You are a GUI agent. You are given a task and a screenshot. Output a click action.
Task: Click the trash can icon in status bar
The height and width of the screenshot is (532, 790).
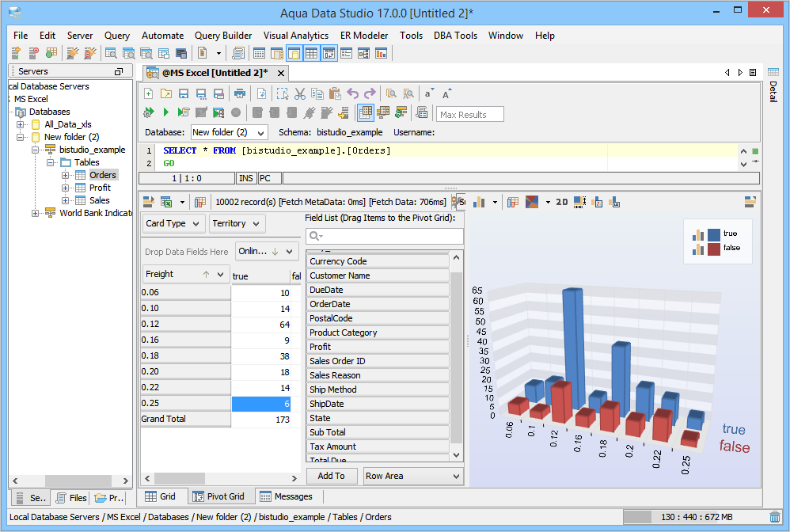[x=775, y=517]
